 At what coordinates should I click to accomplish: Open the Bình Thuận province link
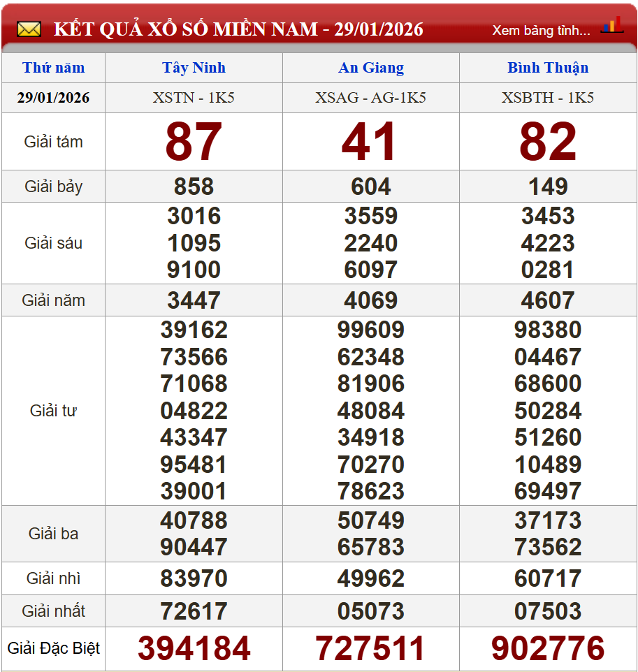click(x=548, y=68)
